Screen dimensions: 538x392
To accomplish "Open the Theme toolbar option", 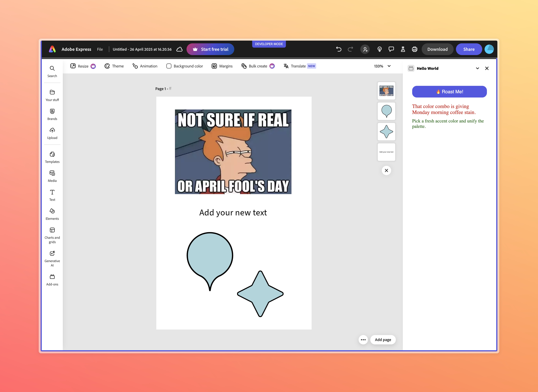I will [114, 66].
